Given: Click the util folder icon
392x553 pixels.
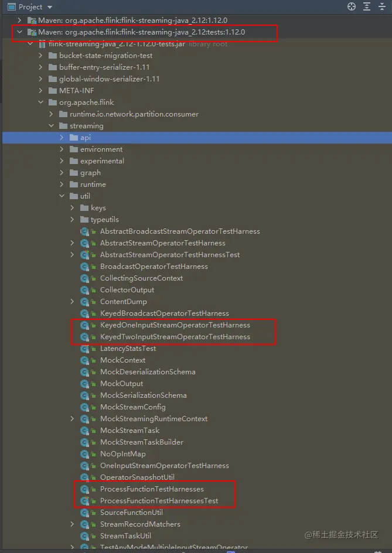Looking at the screenshot, I should tap(74, 196).
